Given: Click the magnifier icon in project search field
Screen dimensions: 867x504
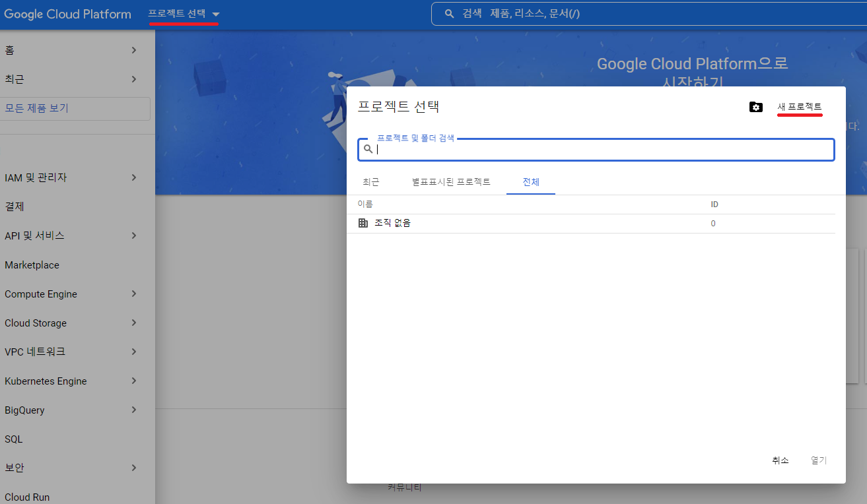Looking at the screenshot, I should (x=368, y=149).
